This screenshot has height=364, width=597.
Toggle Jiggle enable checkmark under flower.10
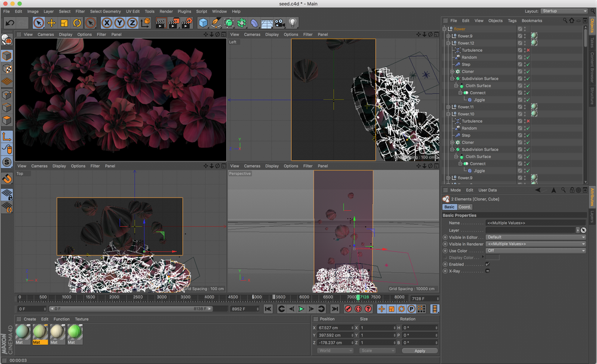pos(528,171)
